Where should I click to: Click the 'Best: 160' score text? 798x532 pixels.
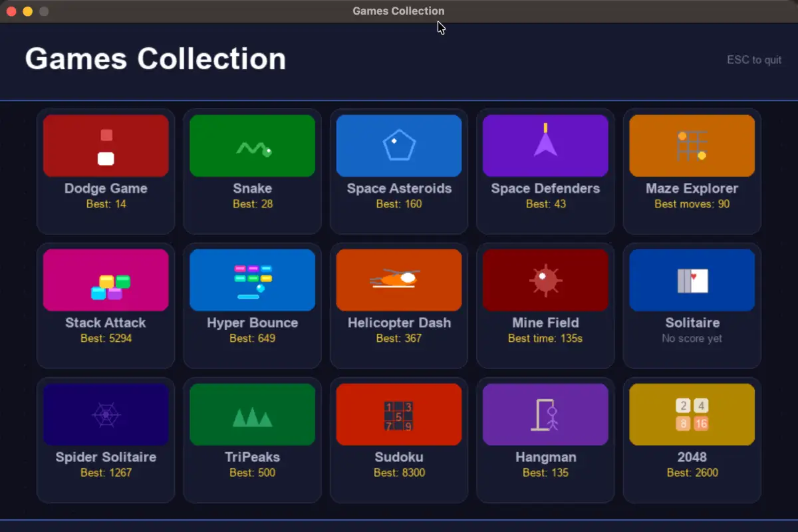(x=399, y=204)
